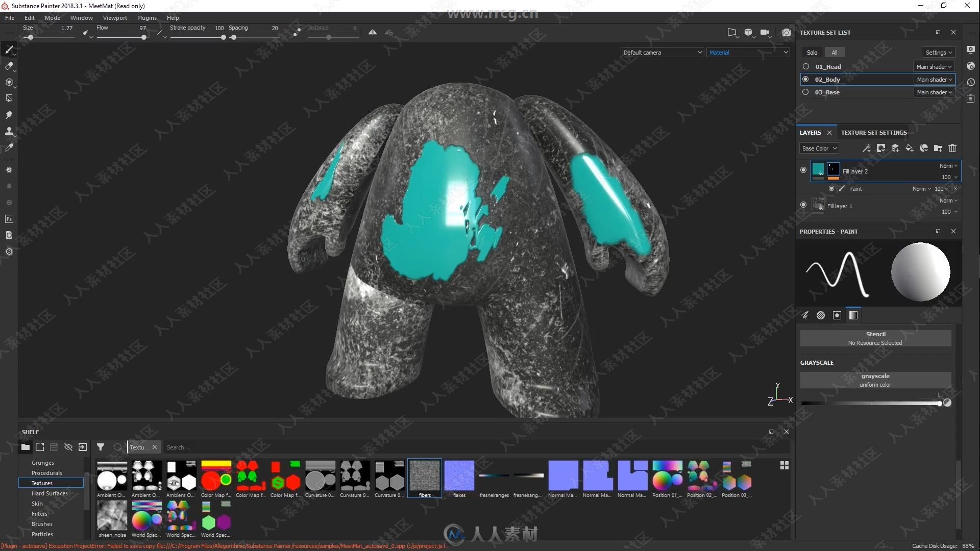Select the Paint tool in toolbar
Viewport: 980px width, 551px height.
[x=9, y=51]
